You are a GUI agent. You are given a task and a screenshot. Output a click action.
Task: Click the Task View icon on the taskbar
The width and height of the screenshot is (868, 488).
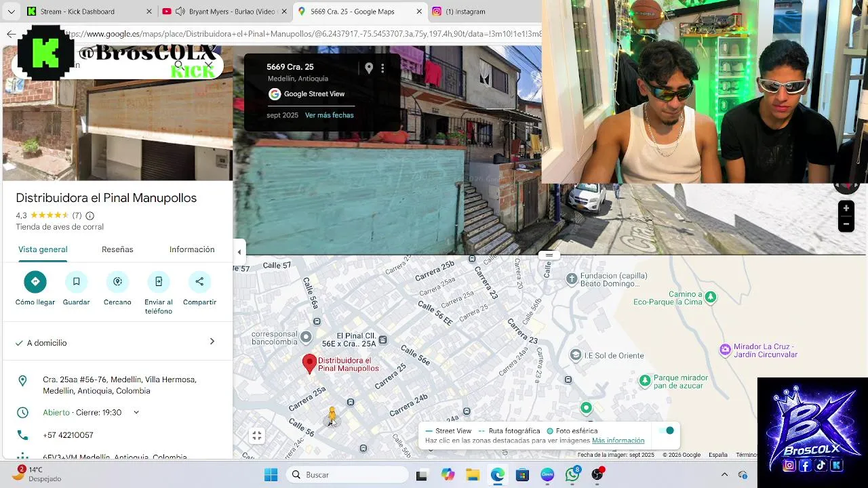tap(421, 474)
